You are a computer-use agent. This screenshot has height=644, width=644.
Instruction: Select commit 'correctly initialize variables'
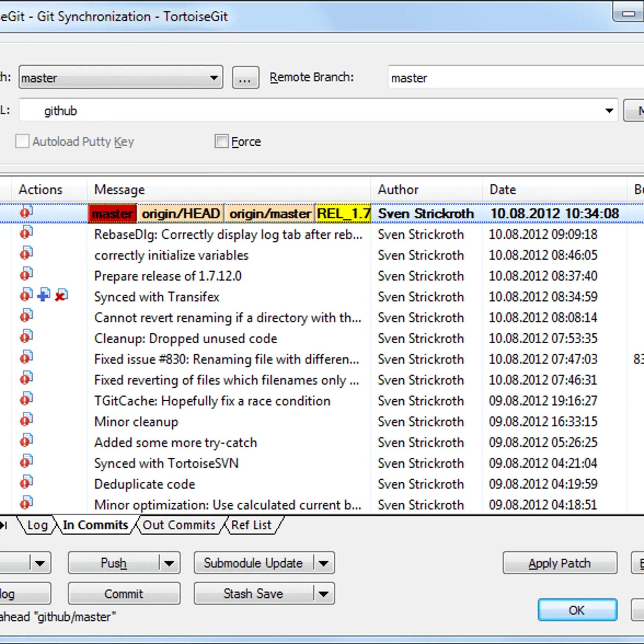pyautogui.click(x=171, y=255)
